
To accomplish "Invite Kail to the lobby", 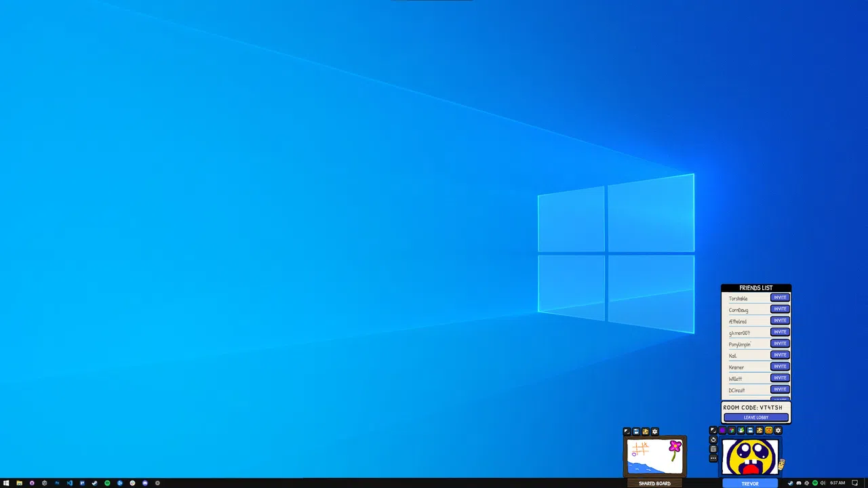I will click(x=780, y=355).
